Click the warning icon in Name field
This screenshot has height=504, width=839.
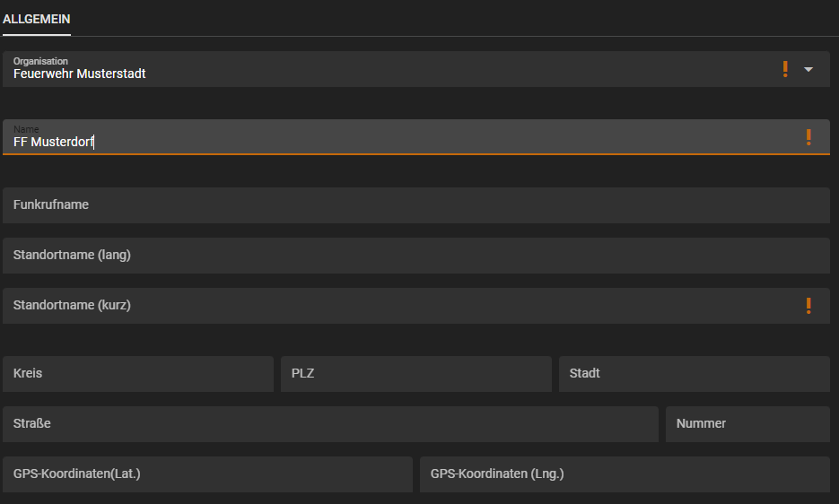click(808, 137)
